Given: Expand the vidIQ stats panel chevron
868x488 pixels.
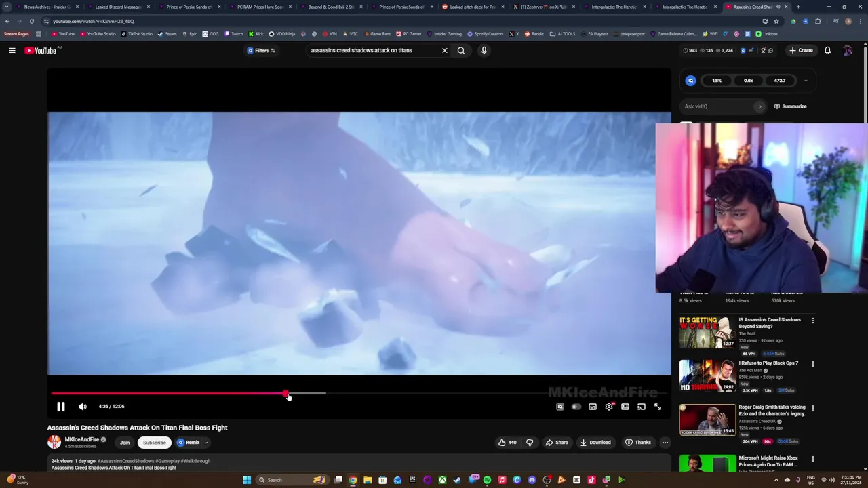Looking at the screenshot, I should click(806, 81).
